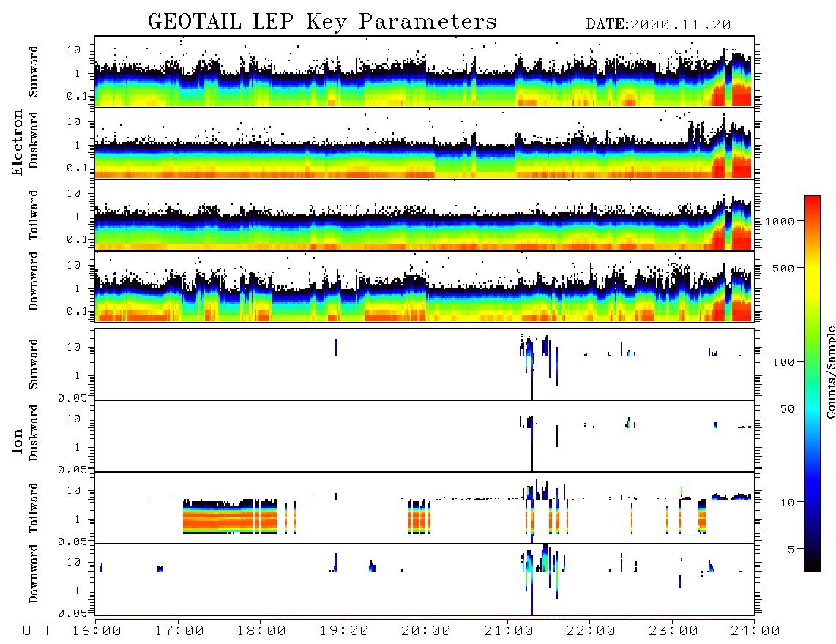Click the "22:00" time axis label
Screen dimensions: 836x644
pyautogui.click(x=591, y=631)
